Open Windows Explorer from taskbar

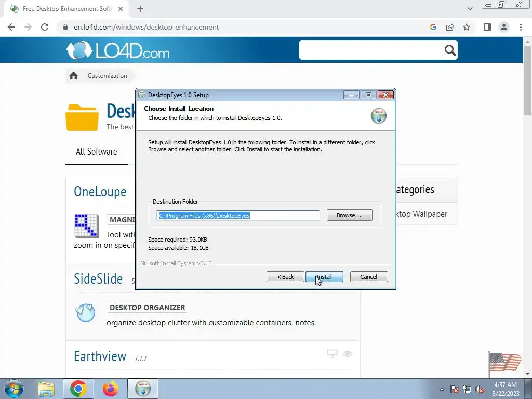[x=46, y=389]
